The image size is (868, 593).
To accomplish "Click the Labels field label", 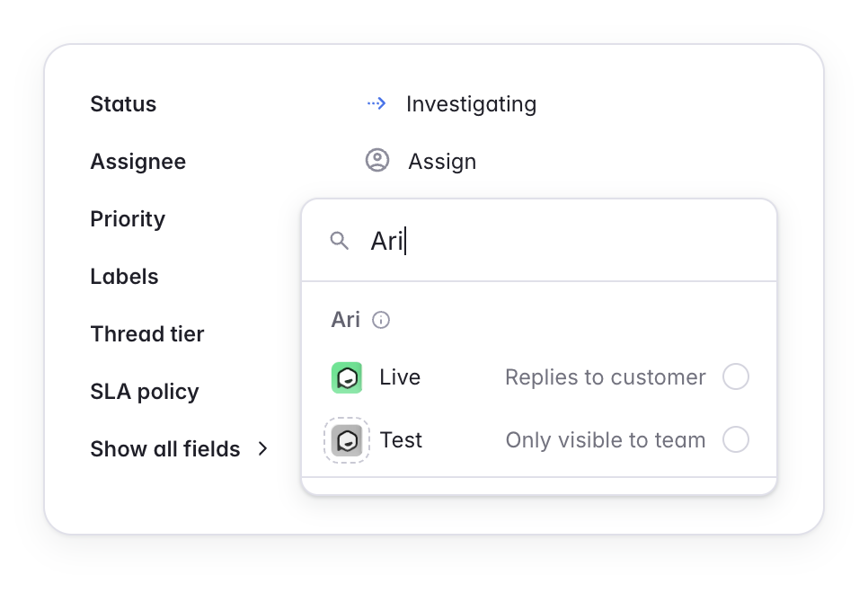I will click(x=125, y=277).
